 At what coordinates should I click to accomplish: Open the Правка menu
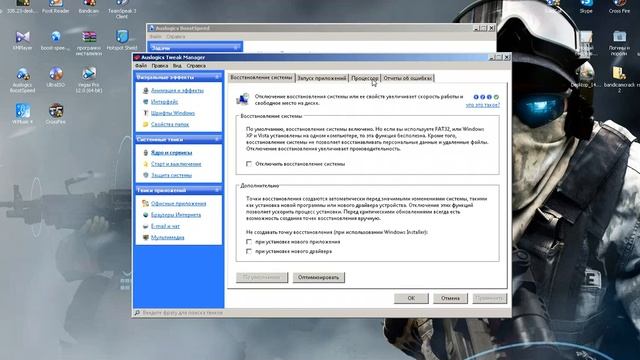(x=160, y=65)
